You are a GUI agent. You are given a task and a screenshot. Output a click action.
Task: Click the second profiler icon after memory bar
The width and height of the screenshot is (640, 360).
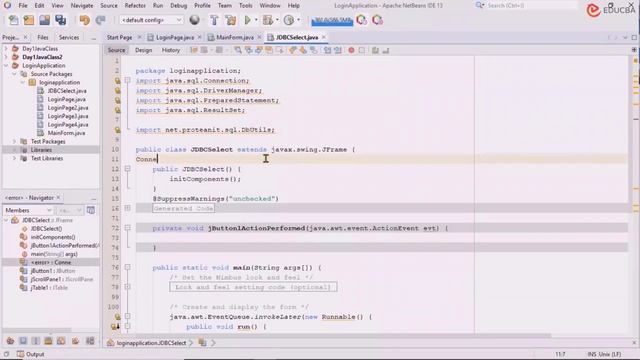377,20
